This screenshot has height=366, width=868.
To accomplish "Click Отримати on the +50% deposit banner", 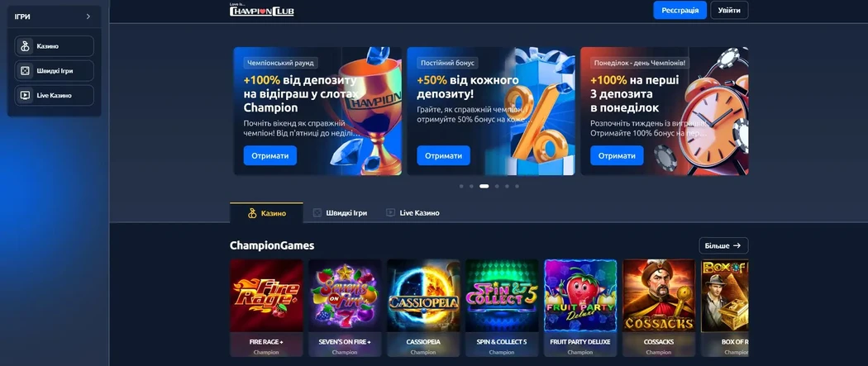I will click(x=443, y=156).
